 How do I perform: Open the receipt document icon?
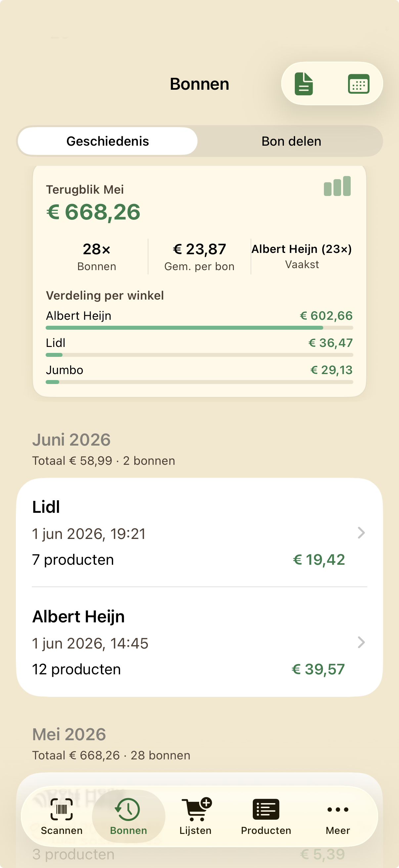pyautogui.click(x=304, y=83)
